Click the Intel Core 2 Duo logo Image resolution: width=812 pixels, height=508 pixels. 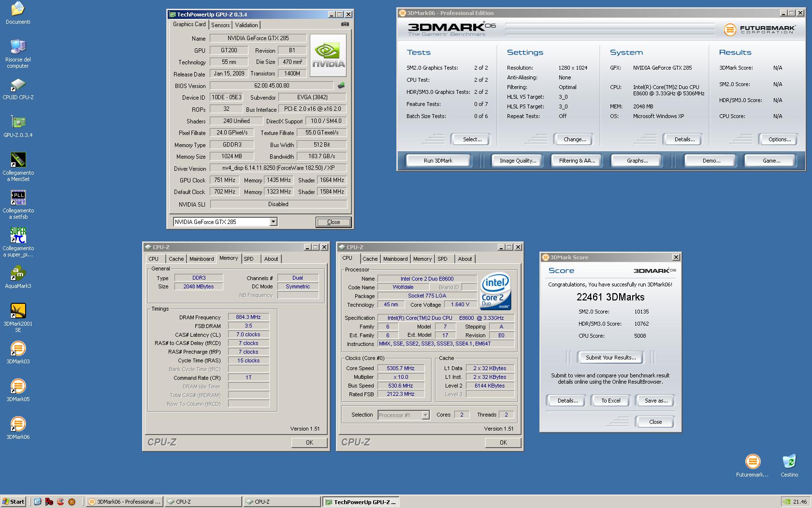point(495,291)
